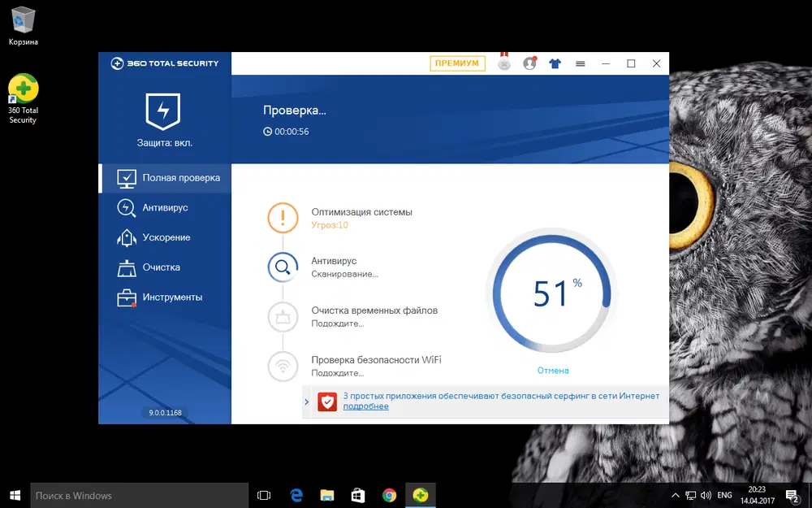Screen dimensions: 812x508
Task: Go to the Ускорение section
Action: 166,237
